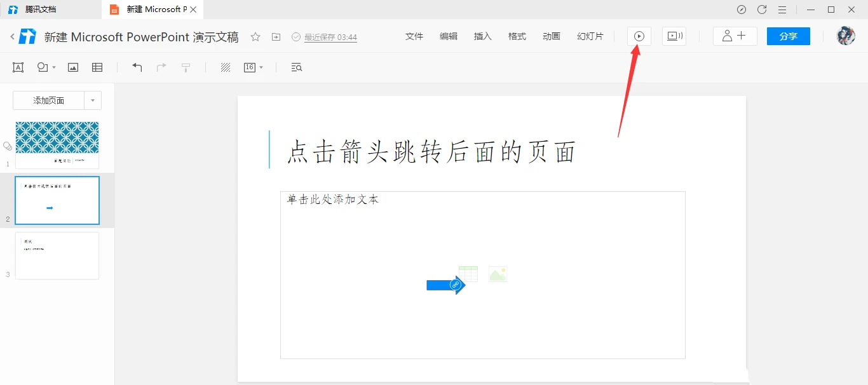
Task: Open the hatched fill style tool
Action: 226,67
